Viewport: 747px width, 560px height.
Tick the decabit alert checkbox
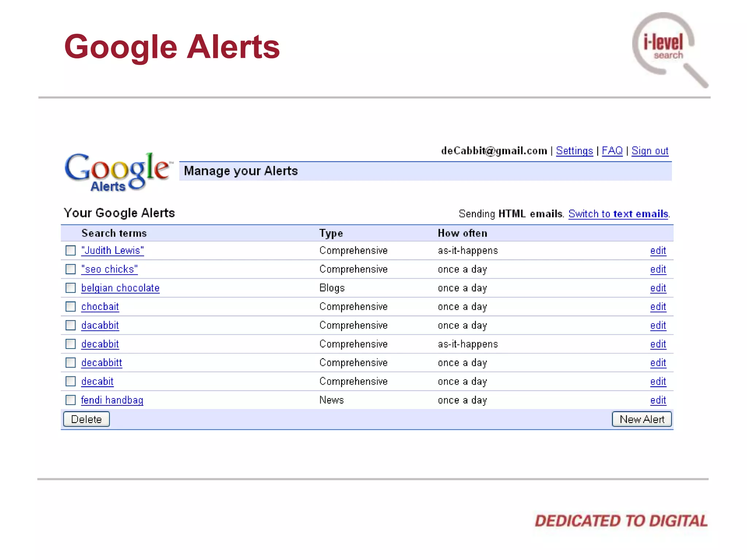click(x=70, y=381)
